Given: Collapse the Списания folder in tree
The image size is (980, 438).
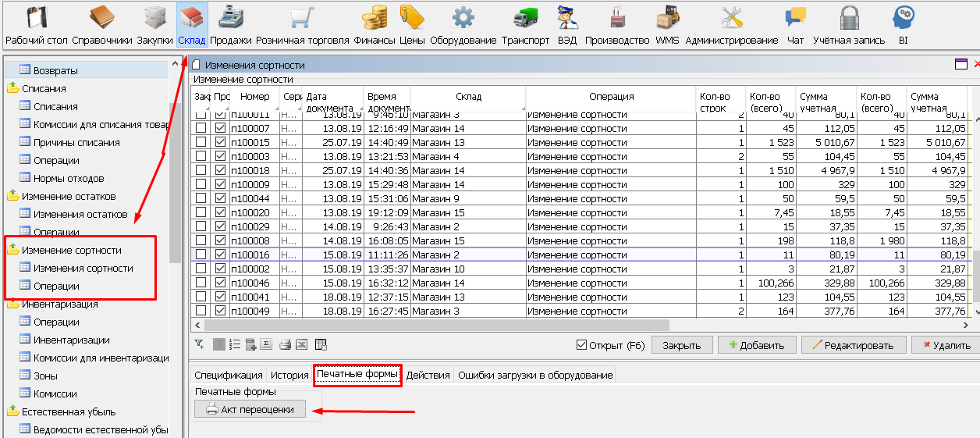Looking at the screenshot, I should (13, 89).
